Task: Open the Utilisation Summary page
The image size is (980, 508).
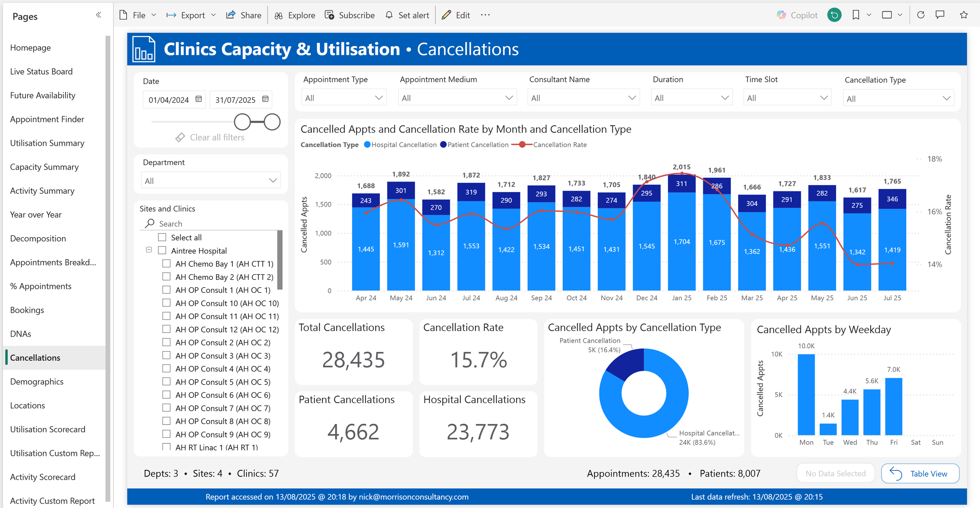Action: coord(47,143)
